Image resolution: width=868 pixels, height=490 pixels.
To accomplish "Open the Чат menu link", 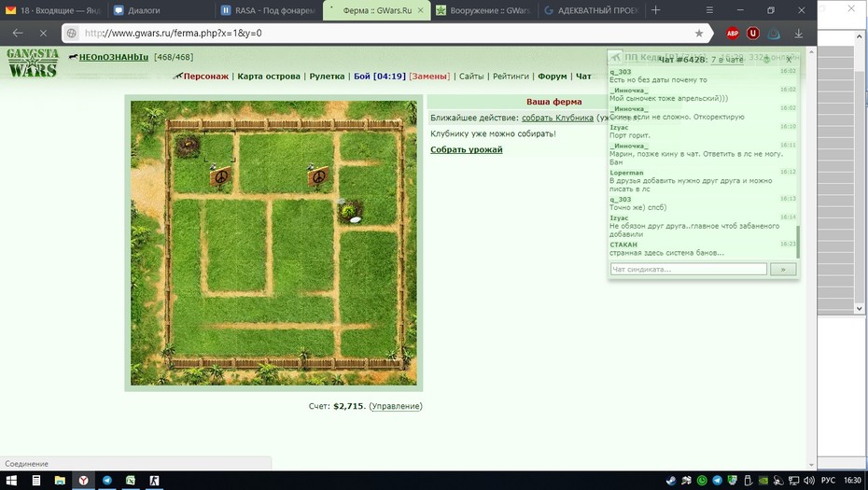I will 583,77.
